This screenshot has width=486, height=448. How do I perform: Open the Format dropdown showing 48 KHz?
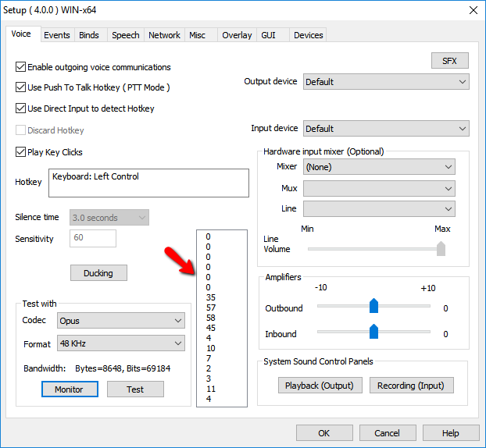[121, 343]
